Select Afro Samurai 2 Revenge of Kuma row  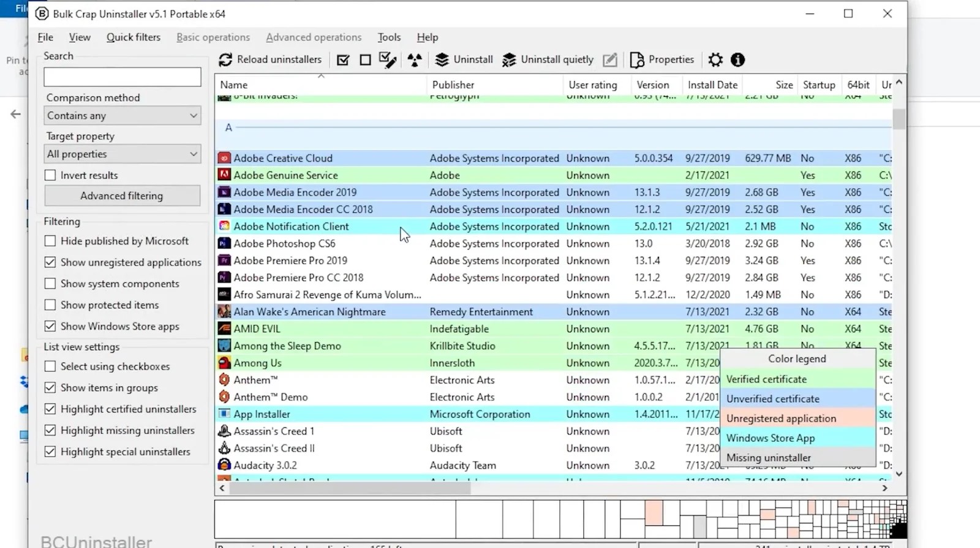[554, 295]
